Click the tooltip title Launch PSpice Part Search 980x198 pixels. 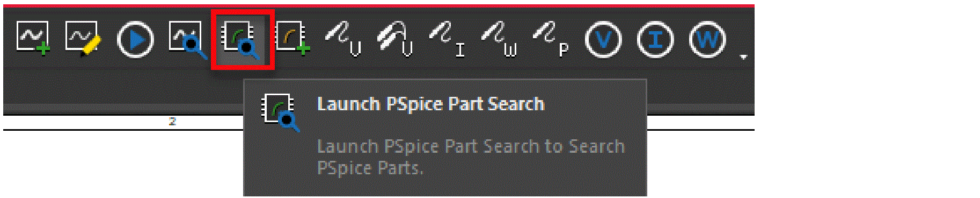coord(430,104)
